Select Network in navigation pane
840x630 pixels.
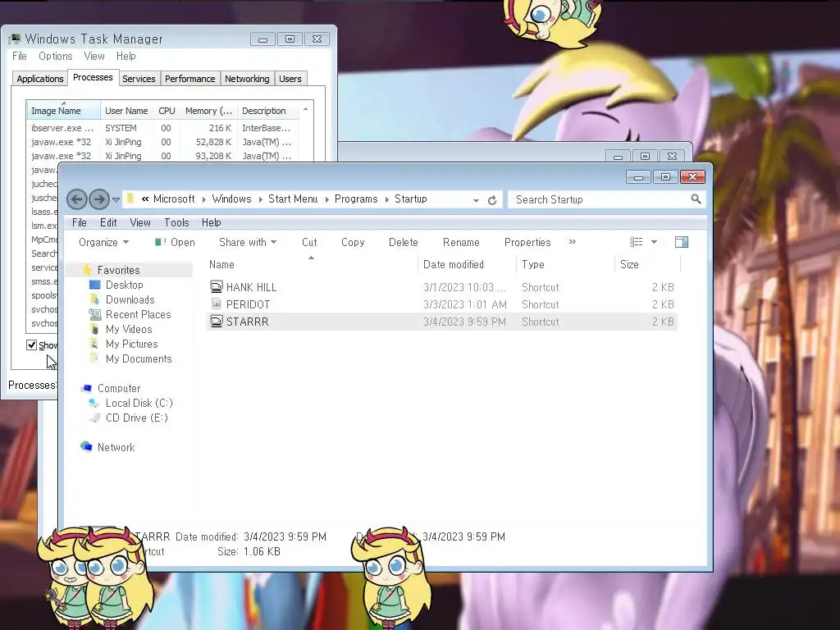click(x=116, y=447)
